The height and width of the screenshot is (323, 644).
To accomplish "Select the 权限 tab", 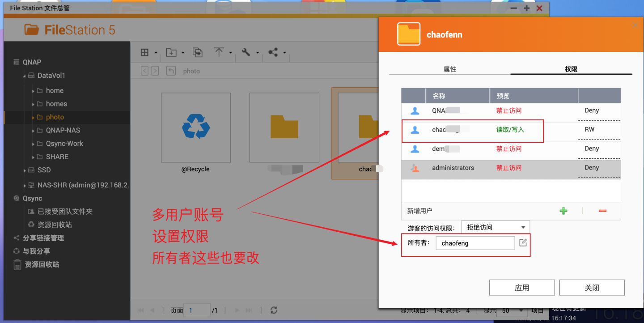I will pyautogui.click(x=571, y=69).
